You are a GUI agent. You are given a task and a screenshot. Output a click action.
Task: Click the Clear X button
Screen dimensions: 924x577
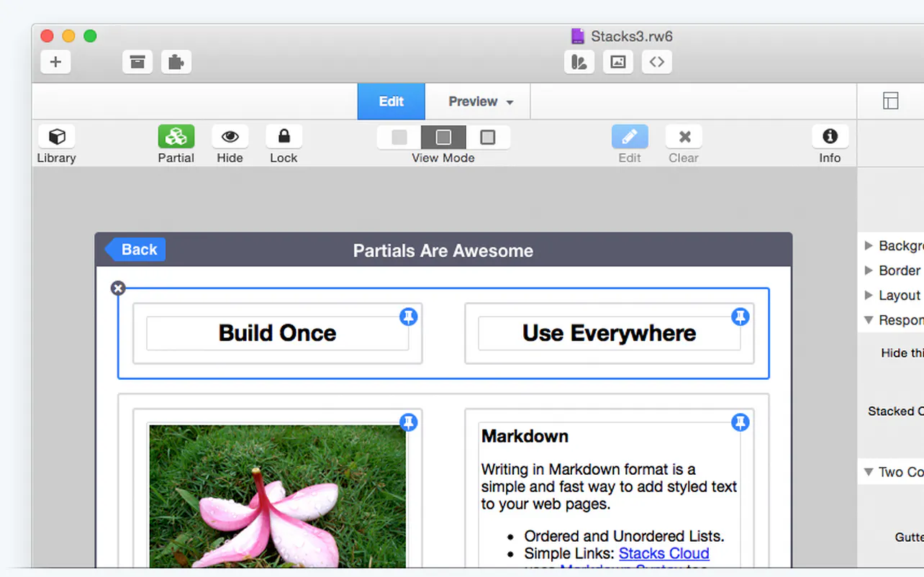684,136
